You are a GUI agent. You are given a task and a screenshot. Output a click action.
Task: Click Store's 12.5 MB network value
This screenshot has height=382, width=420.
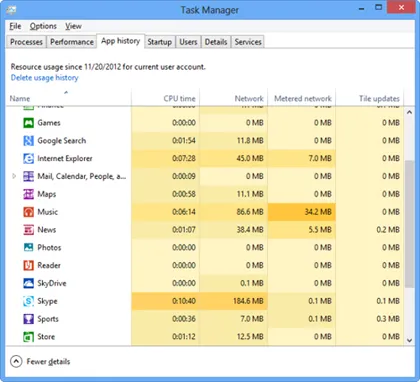250,337
